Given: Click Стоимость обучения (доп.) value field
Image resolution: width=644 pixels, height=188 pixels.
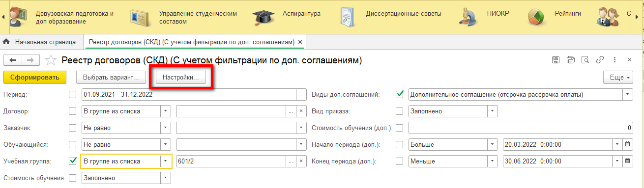Looking at the screenshot, I should coord(521,128).
